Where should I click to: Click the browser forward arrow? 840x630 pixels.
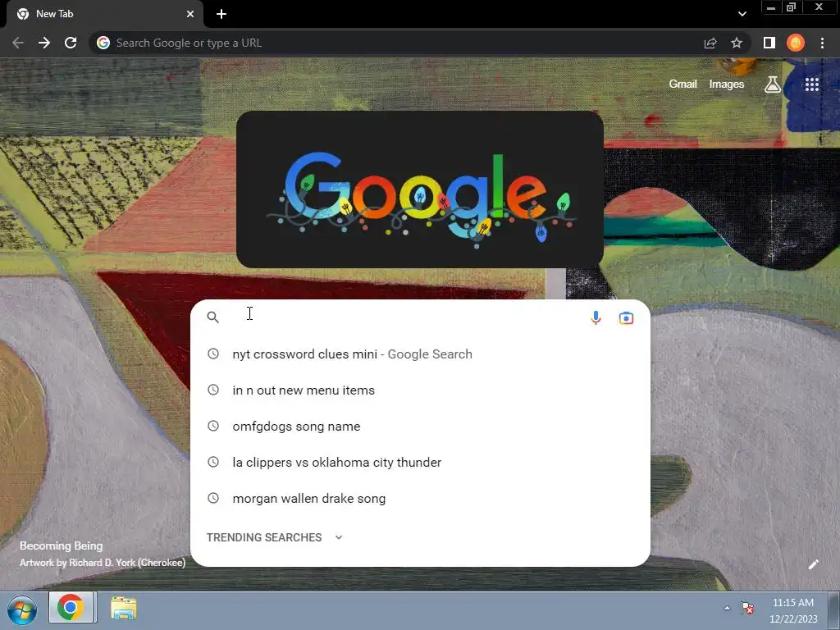[44, 43]
